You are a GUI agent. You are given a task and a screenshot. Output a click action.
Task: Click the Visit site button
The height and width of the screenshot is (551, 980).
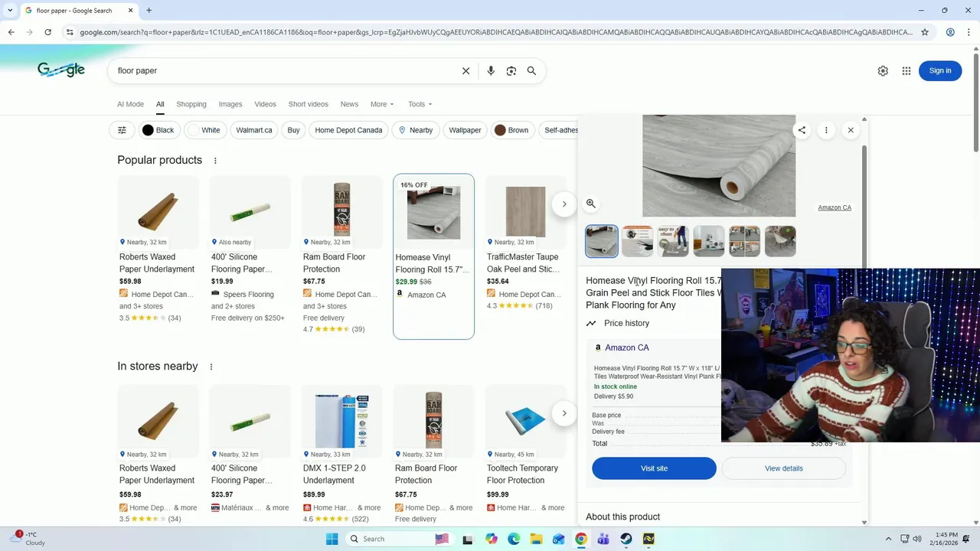point(654,468)
